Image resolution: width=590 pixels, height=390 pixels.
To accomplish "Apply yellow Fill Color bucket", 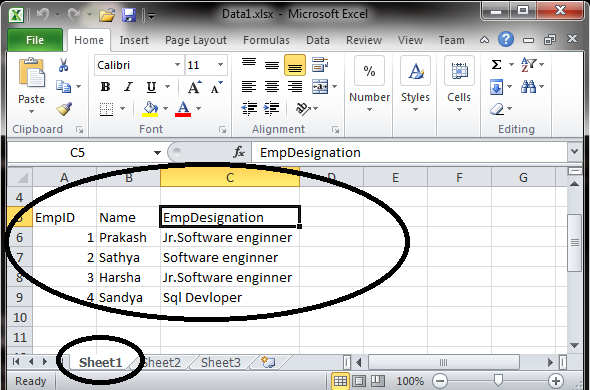I will pos(151,109).
